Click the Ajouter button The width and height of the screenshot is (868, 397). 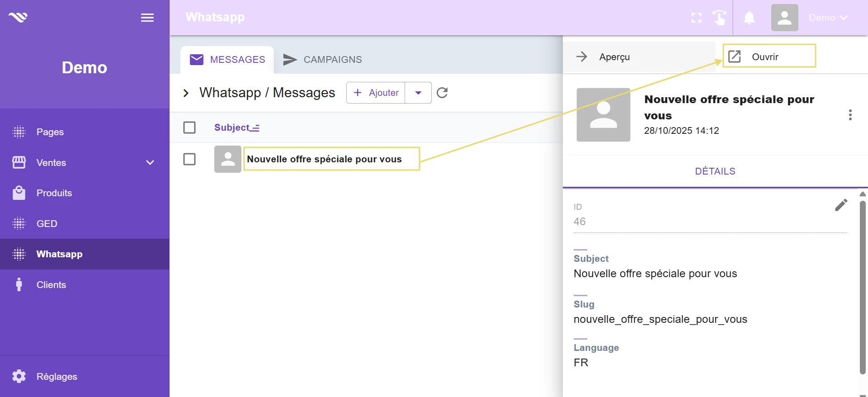pyautogui.click(x=376, y=93)
